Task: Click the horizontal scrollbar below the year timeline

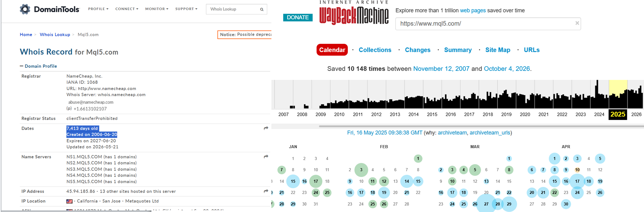Action: click(481, 126)
